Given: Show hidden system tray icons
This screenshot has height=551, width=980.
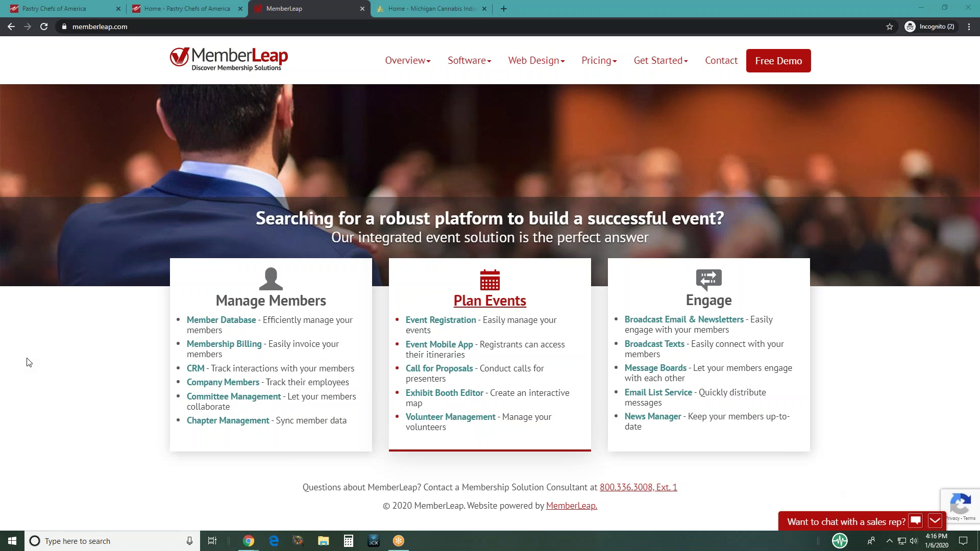Looking at the screenshot, I should point(889,541).
